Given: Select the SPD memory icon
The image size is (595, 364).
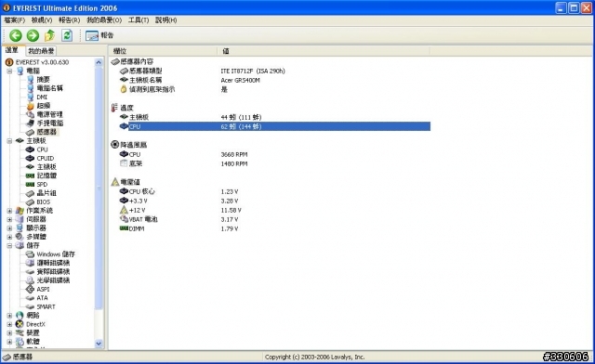Looking at the screenshot, I should pyautogui.click(x=30, y=184).
